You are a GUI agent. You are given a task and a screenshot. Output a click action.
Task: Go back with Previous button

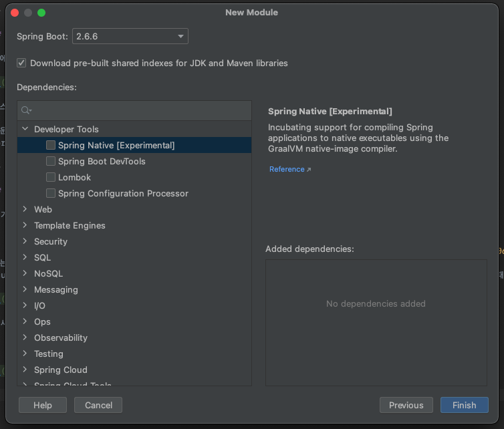coord(406,405)
